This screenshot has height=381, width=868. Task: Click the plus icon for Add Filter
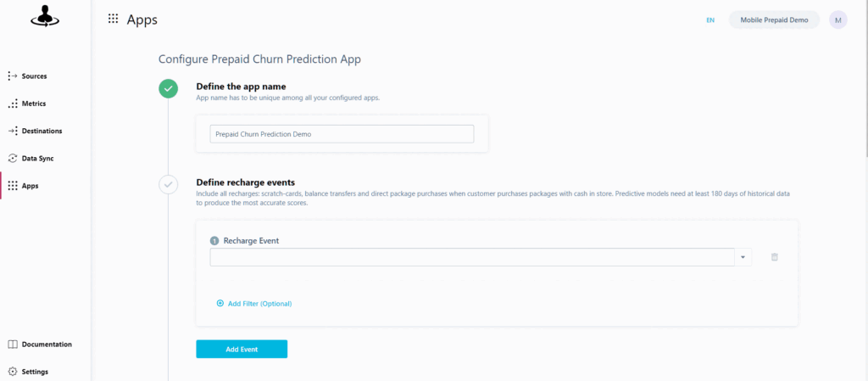pos(220,304)
